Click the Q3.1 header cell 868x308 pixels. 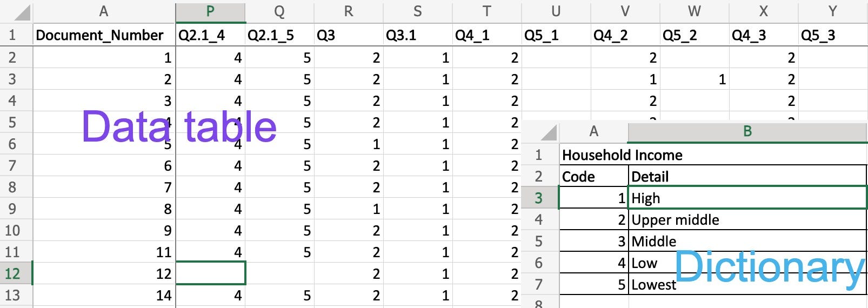pos(417,35)
